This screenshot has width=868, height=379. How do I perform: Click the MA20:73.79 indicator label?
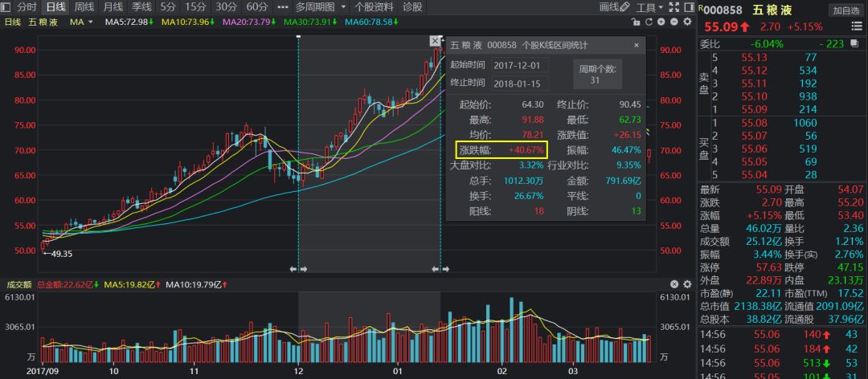pyautogui.click(x=250, y=22)
